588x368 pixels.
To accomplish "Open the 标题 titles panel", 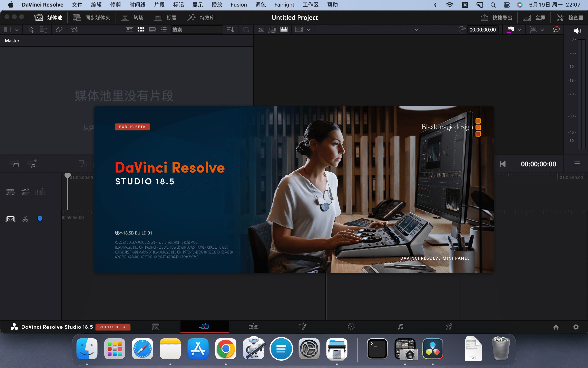I will click(165, 18).
